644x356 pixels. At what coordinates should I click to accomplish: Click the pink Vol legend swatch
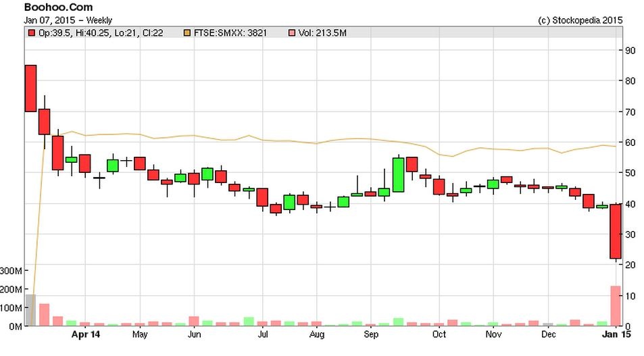coord(292,33)
